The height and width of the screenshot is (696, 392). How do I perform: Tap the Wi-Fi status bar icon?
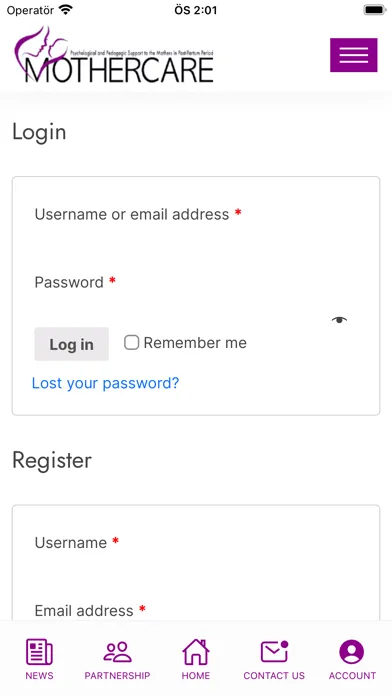pos(65,10)
